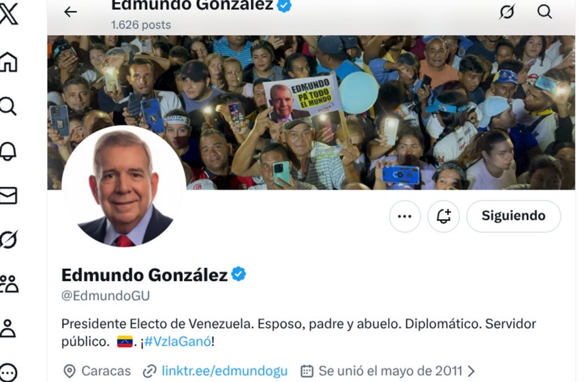View Edmundo González profile picture
This screenshot has width=588, height=382.
[124, 186]
